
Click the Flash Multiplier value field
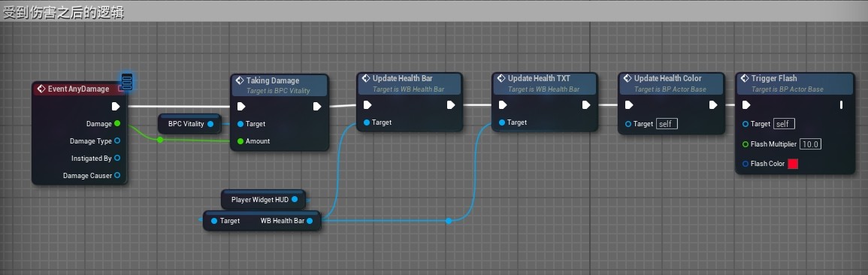click(x=810, y=144)
